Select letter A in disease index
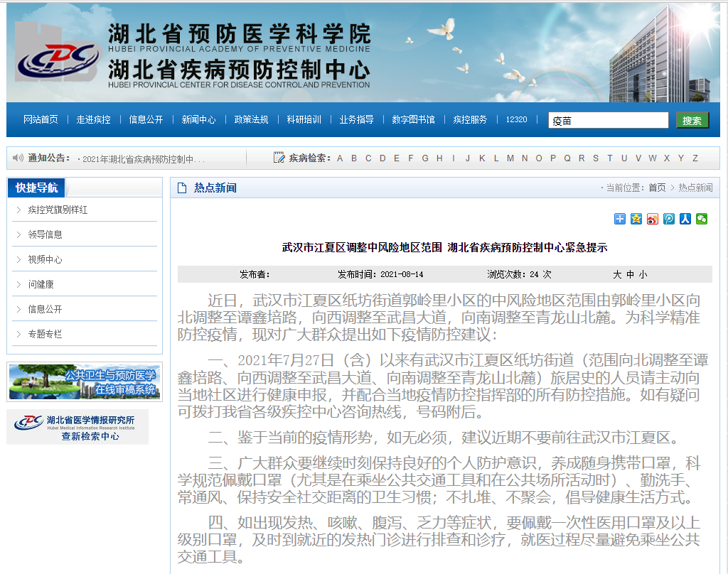728x574 pixels. 340,158
